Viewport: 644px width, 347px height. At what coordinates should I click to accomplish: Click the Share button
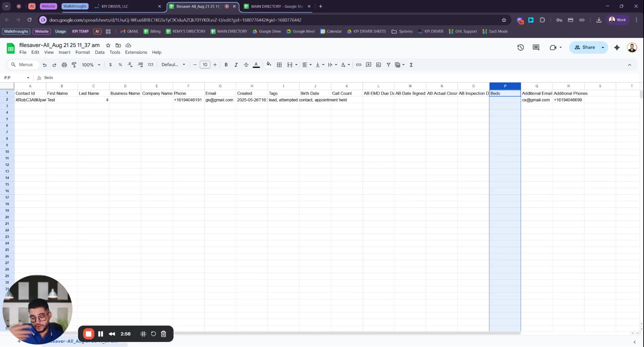(x=585, y=47)
